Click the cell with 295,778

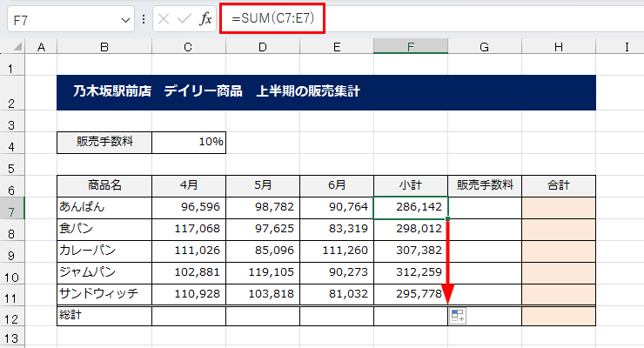point(411,295)
